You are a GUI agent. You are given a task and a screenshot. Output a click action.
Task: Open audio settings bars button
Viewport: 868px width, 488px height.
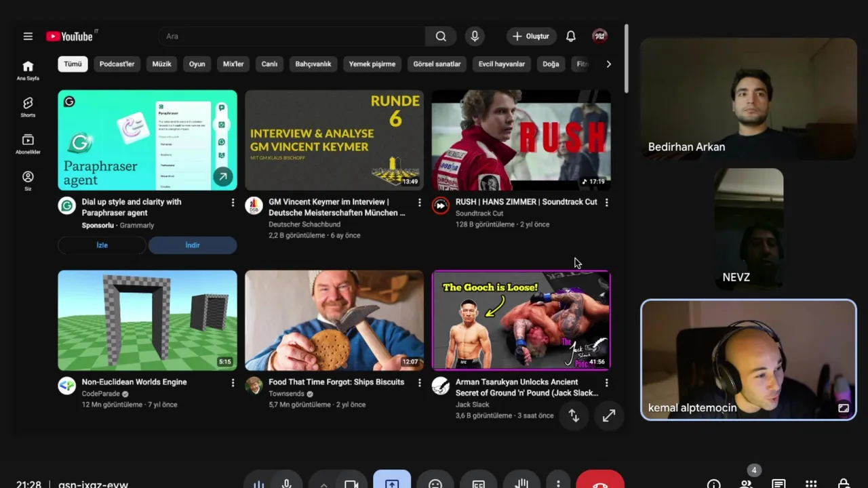click(x=259, y=483)
